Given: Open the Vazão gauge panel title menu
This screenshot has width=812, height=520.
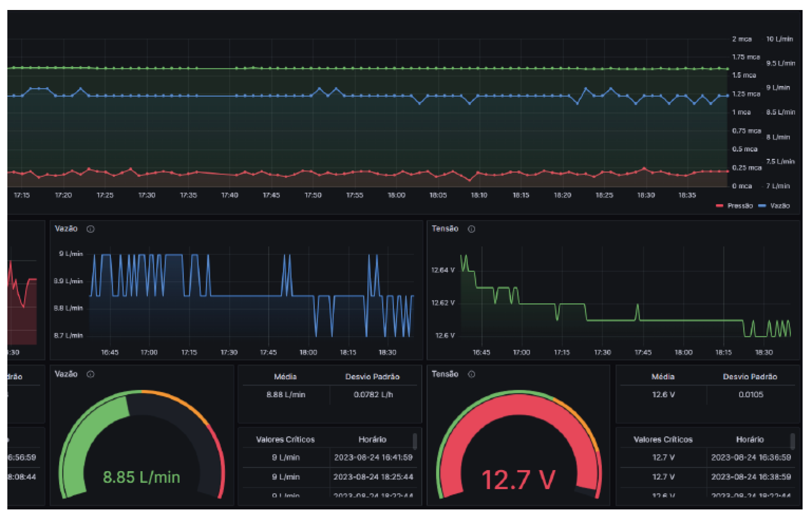Looking at the screenshot, I should coord(66,374).
